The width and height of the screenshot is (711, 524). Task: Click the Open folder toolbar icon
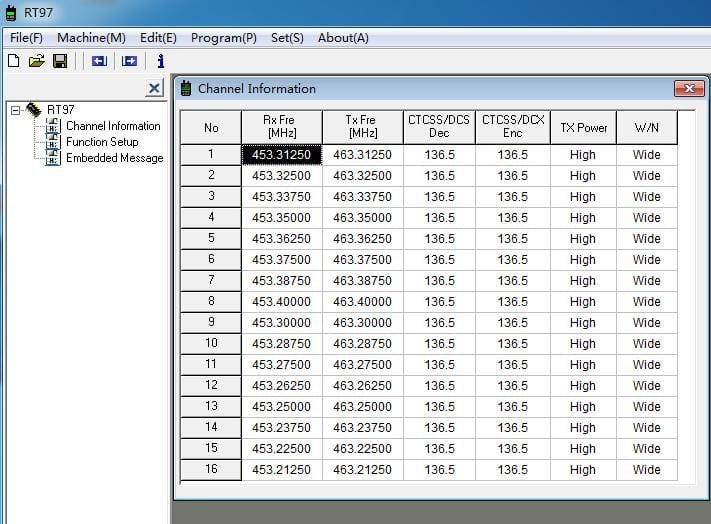coord(37,61)
